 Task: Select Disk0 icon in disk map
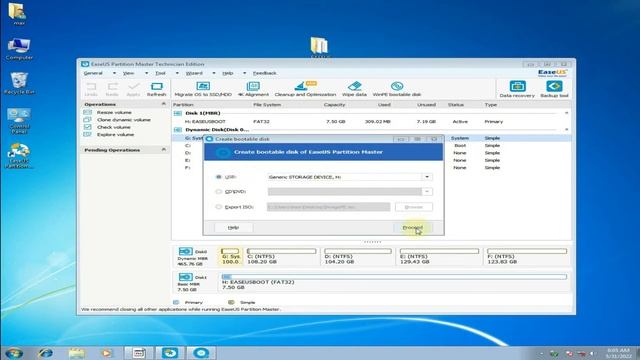pos(186,251)
